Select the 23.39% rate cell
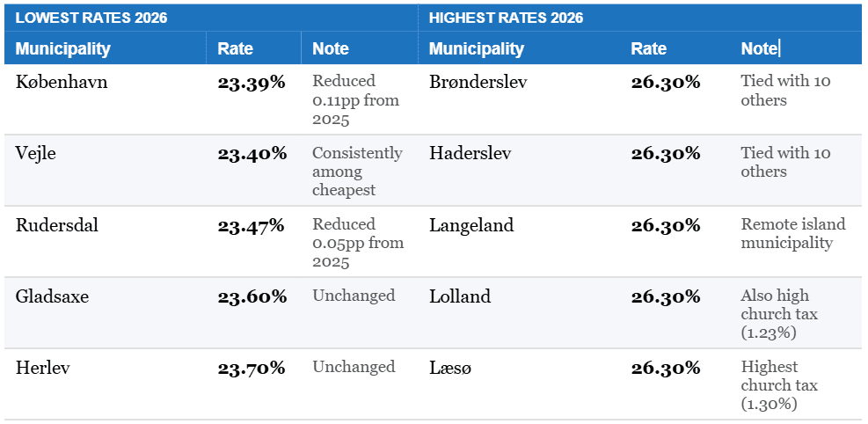Screen dimensions: 868x424 pyautogui.click(x=252, y=83)
